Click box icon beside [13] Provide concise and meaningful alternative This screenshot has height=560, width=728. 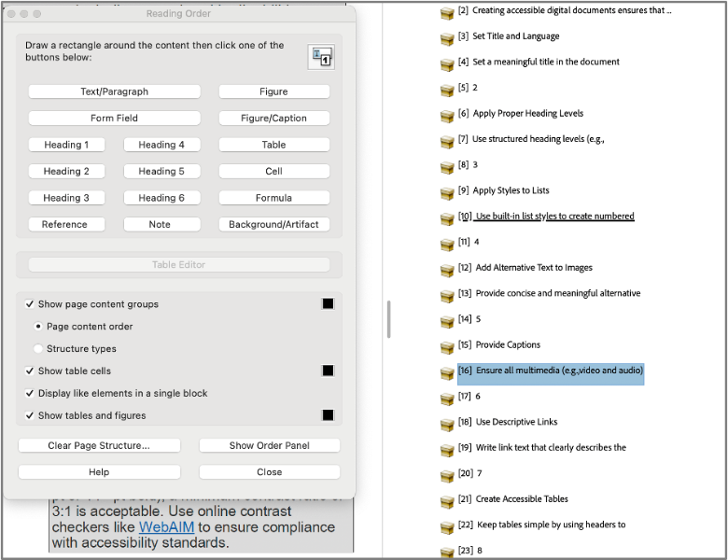[x=447, y=296]
